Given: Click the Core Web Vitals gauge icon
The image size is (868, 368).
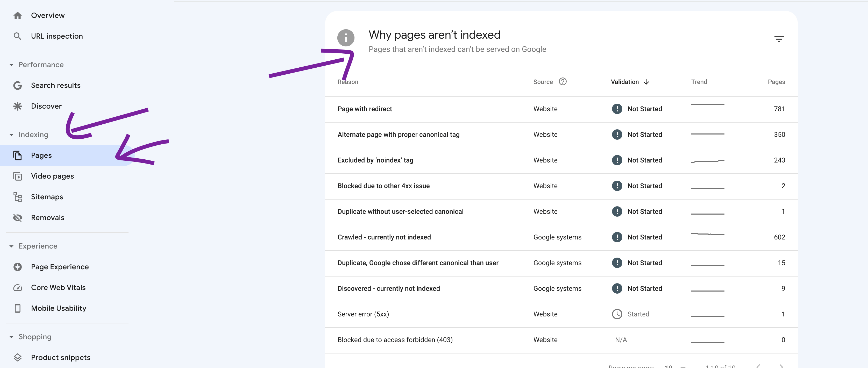Looking at the screenshot, I should tap(18, 288).
